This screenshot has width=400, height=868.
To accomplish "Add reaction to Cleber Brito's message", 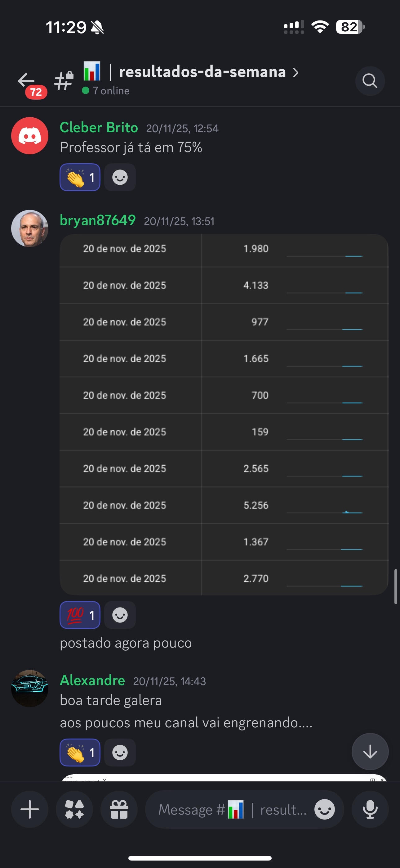I will coord(120,177).
